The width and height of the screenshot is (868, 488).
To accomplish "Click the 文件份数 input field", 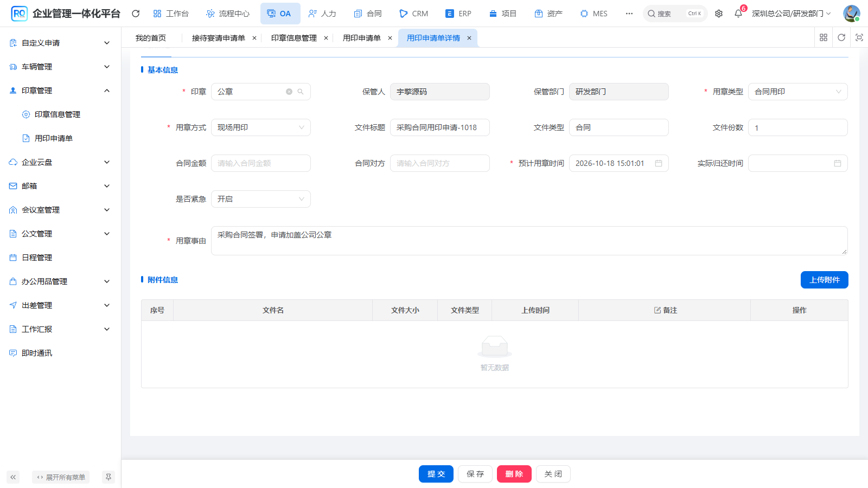I will click(798, 127).
